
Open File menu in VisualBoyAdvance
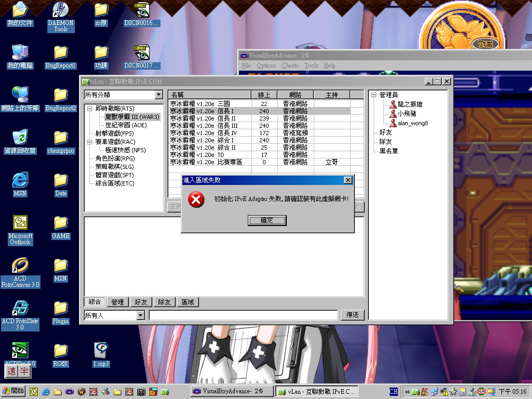point(246,65)
